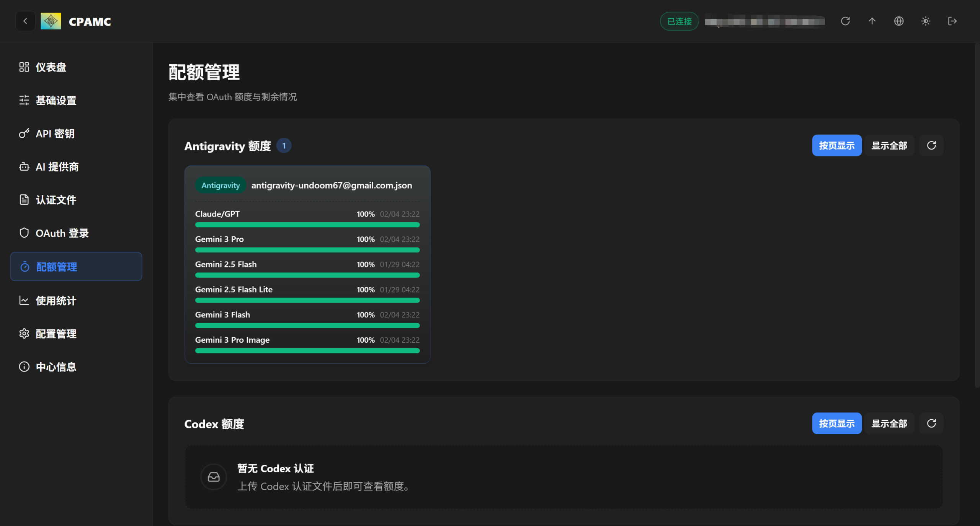Open 使用统计 usage statistics page
980x526 pixels.
[56, 301]
